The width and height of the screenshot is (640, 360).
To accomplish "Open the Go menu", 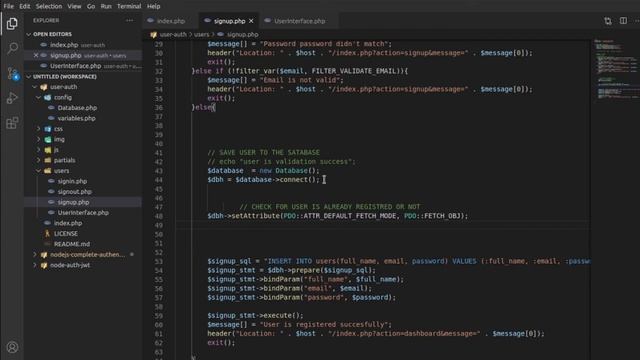I will tap(91, 6).
